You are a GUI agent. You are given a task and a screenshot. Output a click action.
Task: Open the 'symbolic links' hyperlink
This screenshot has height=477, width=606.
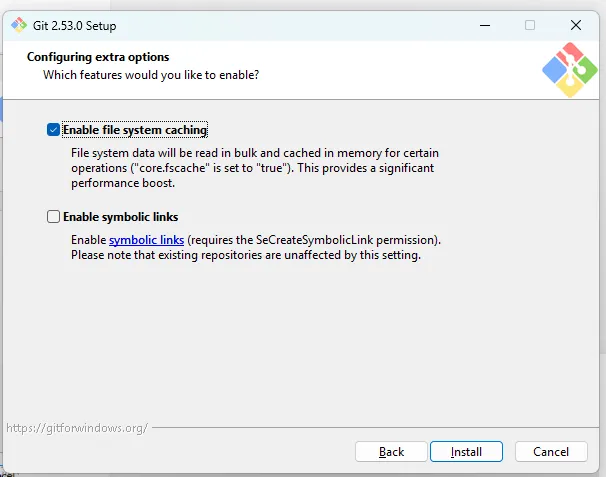146,240
